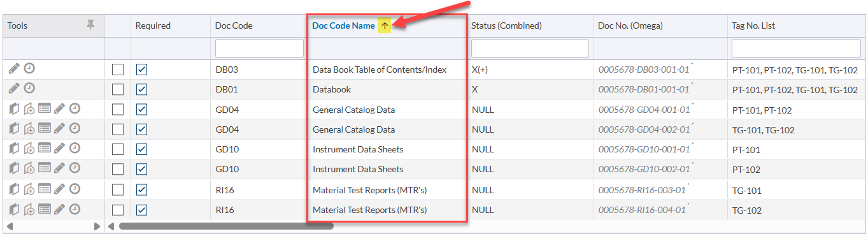Click the grid's horizontal scrollbar thumb
The image size is (868, 243).
pos(226,226)
